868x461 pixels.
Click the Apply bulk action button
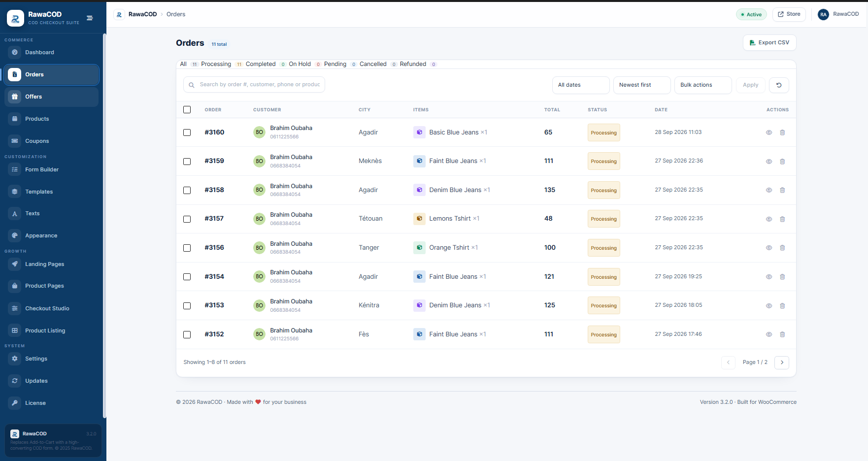tap(750, 85)
